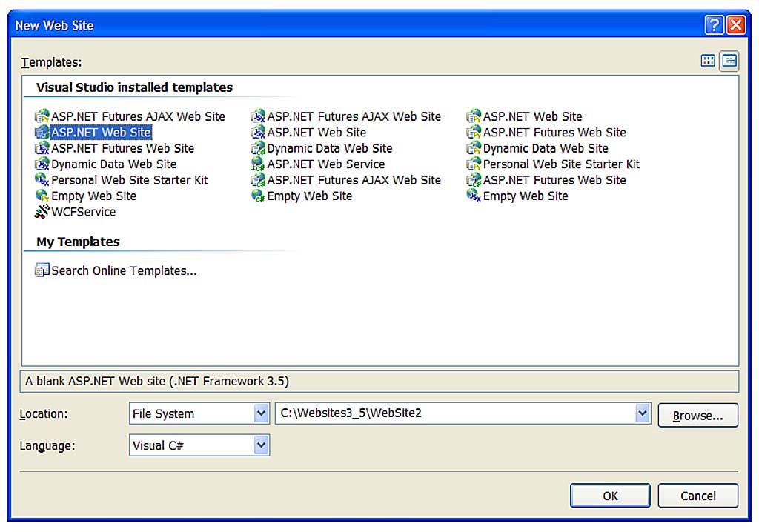The height and width of the screenshot is (532, 759).
Task: Expand the website path history dropdown arrow
Action: point(643,413)
